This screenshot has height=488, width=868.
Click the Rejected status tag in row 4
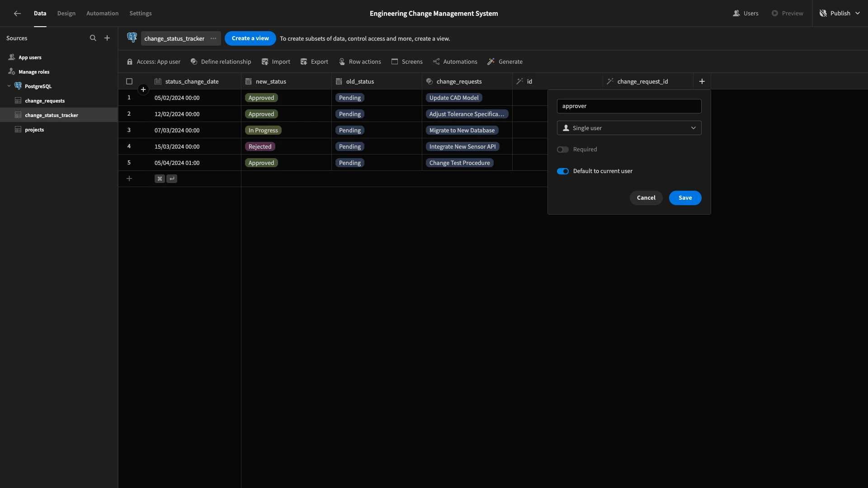[x=260, y=147]
